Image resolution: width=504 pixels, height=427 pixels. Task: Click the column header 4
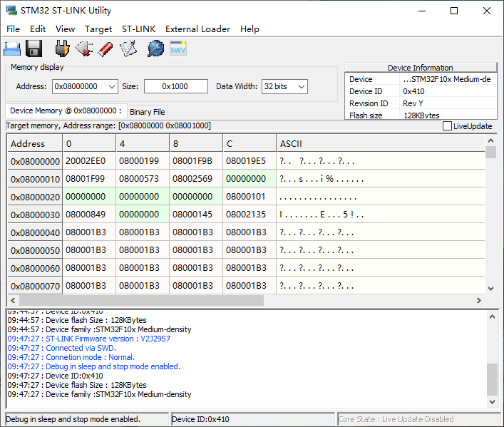(143, 143)
